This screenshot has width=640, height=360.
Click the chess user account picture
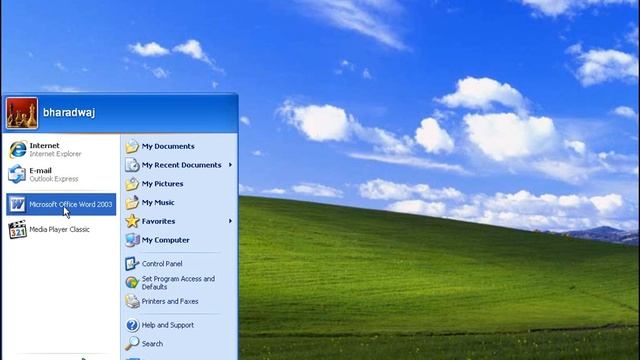(x=22, y=113)
